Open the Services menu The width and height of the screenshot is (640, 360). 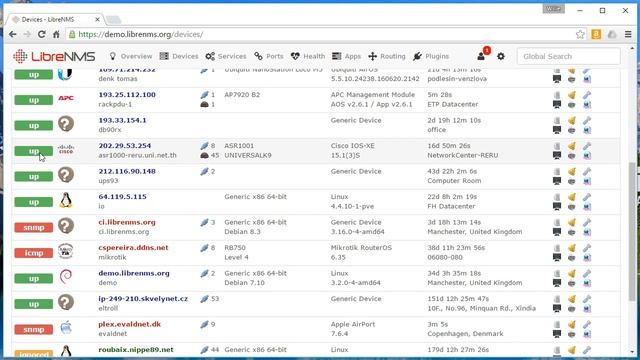pos(226,56)
